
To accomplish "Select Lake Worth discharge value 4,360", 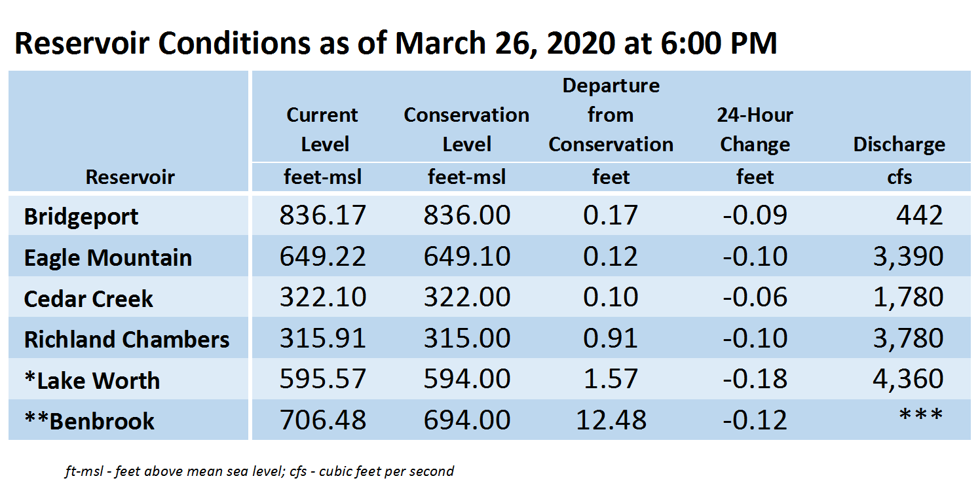I will tap(909, 379).
